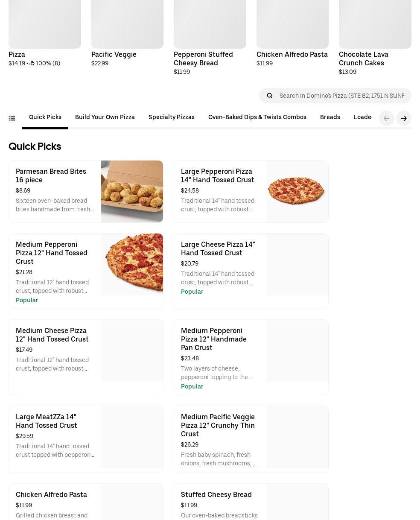Click thumbs-up rating icon under Pizza

pos(32,63)
